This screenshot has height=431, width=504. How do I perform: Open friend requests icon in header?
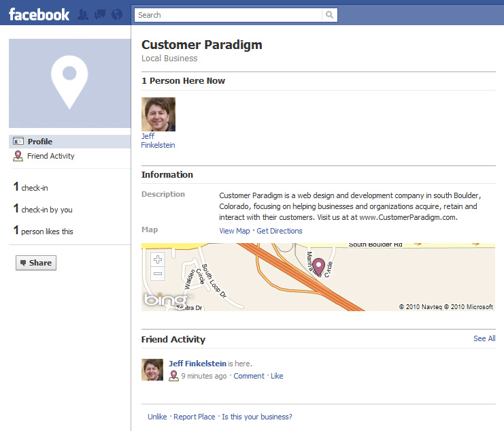click(x=83, y=14)
